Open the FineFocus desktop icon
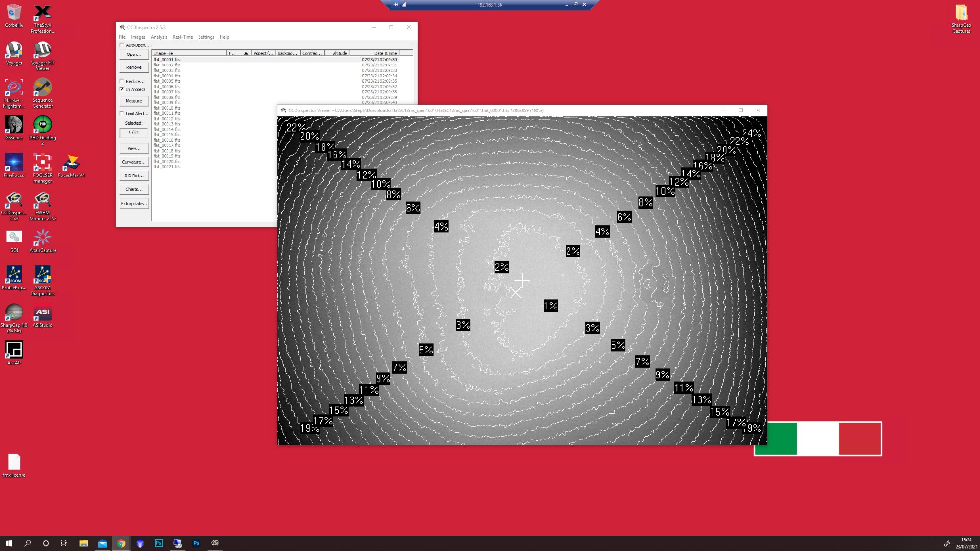 [14, 165]
